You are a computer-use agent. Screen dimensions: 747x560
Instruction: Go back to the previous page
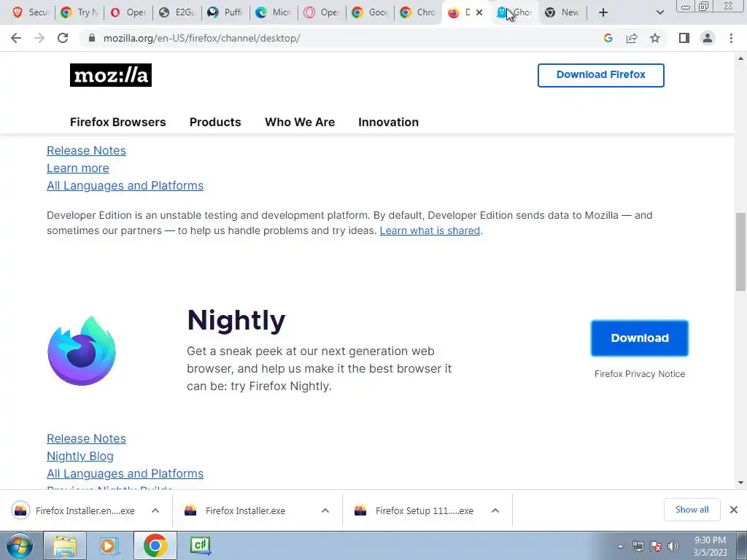point(16,38)
